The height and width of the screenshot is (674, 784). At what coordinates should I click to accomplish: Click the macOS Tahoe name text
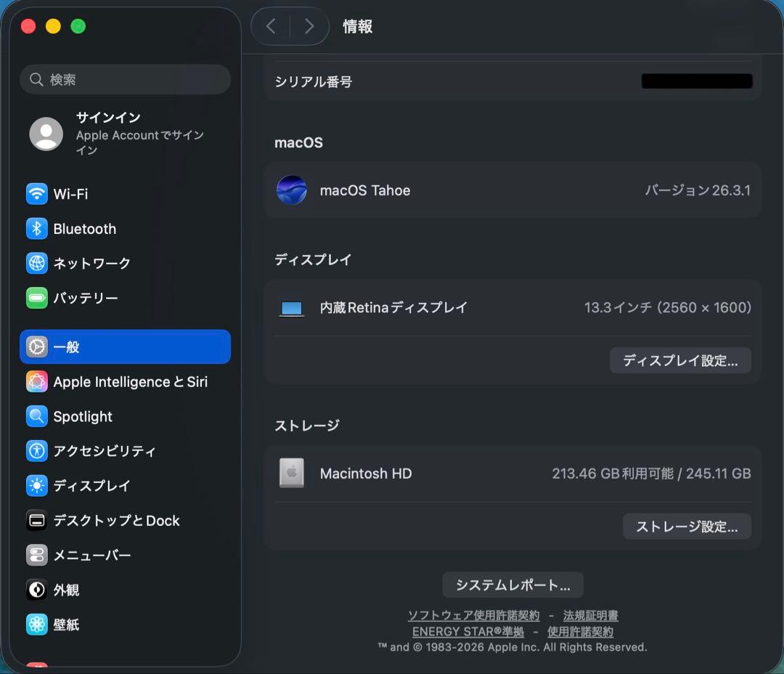[x=365, y=190]
